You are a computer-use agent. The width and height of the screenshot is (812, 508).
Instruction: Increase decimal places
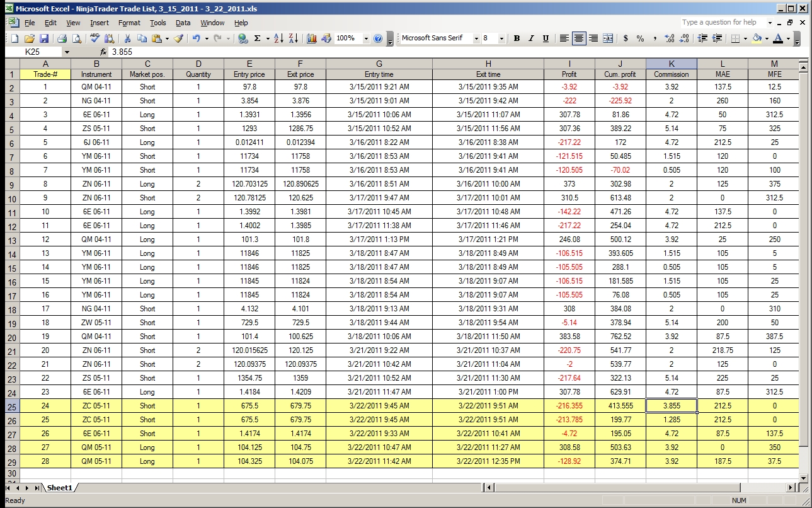(669, 38)
